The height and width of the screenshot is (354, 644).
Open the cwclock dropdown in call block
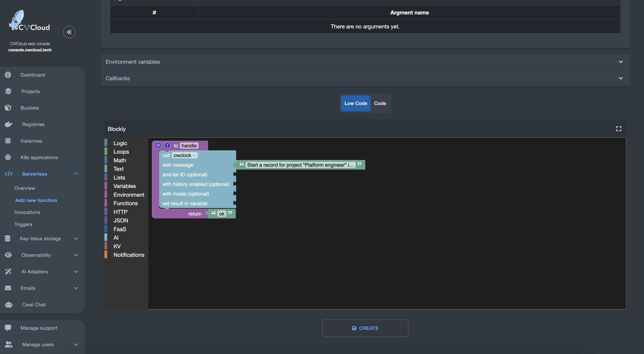[185, 155]
